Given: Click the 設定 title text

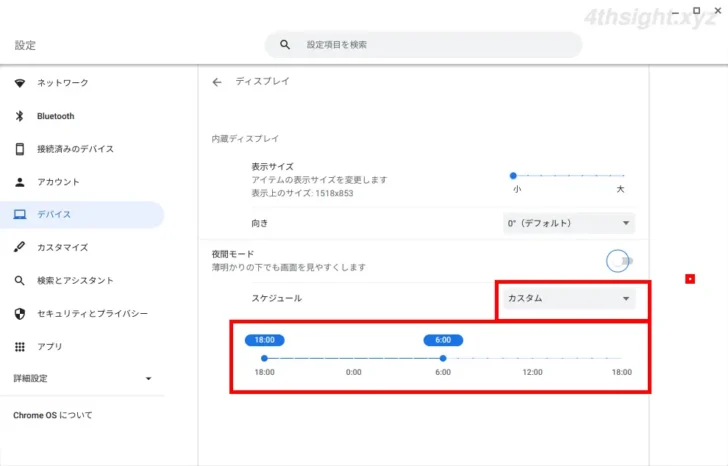Looking at the screenshot, I should tap(25, 45).
